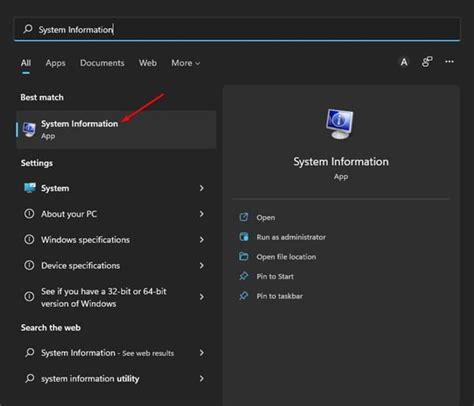Click the Open file location folder icon
The height and width of the screenshot is (406, 474).
point(244,256)
